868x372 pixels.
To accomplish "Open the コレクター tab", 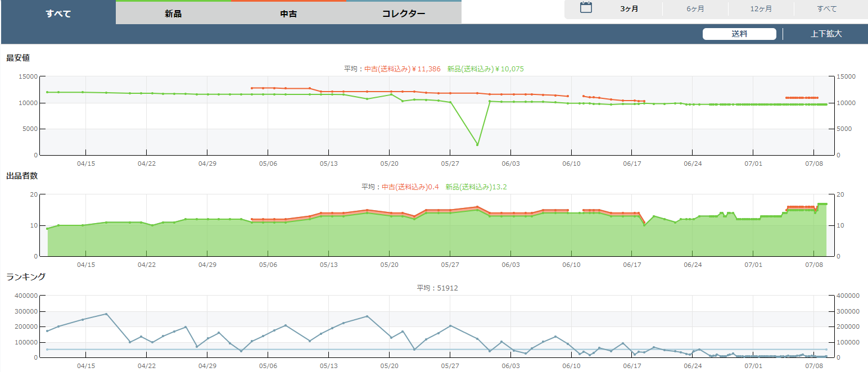I will pos(404,13).
